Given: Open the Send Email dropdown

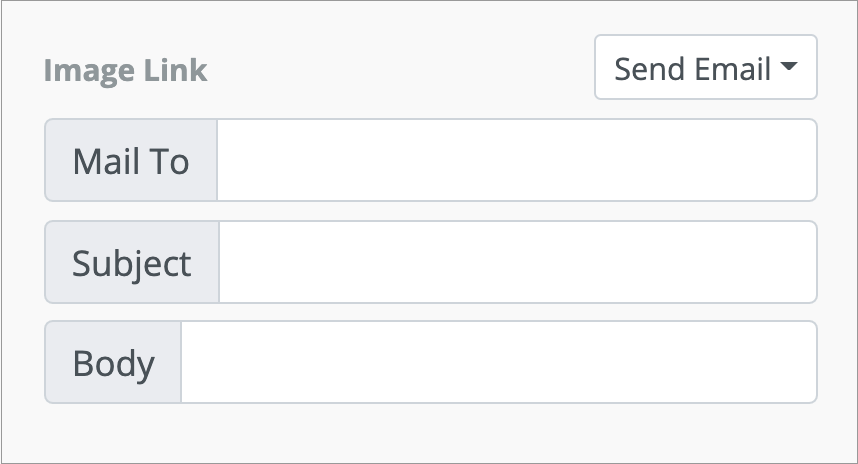Looking at the screenshot, I should 705,68.
